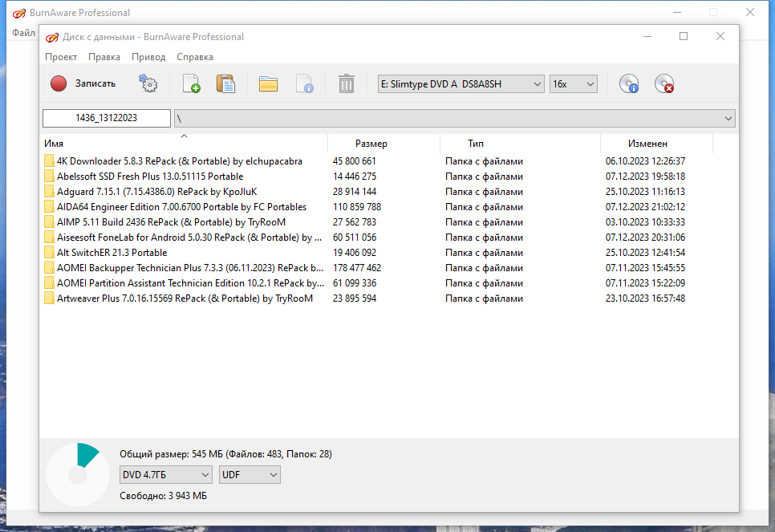The image size is (775, 532).
Task: Click BurnAware logo icon in dialog title bar
Action: [52, 37]
